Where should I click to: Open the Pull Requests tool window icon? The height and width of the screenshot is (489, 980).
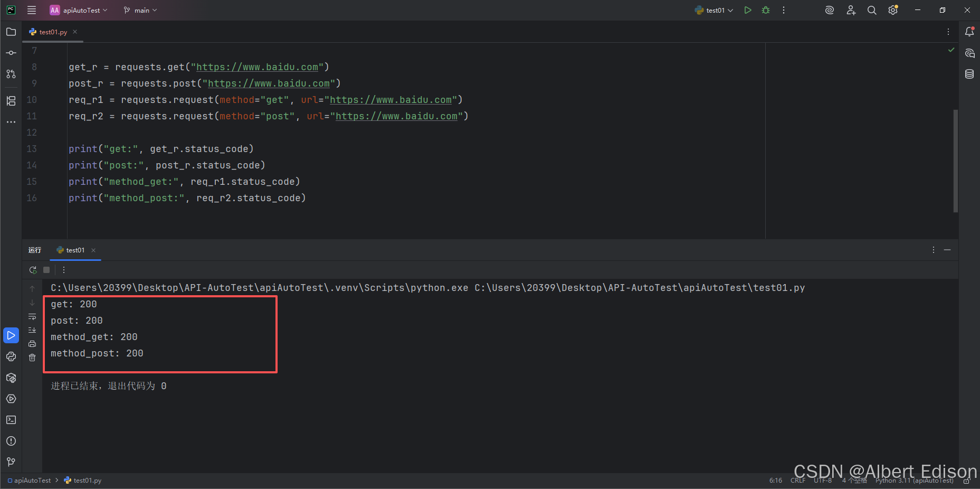point(11,74)
